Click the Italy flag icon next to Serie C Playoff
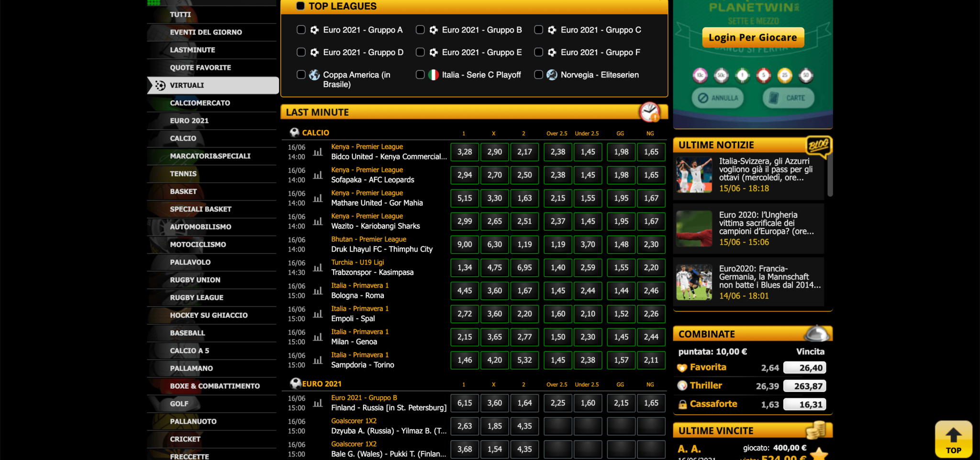980x460 pixels. click(433, 75)
